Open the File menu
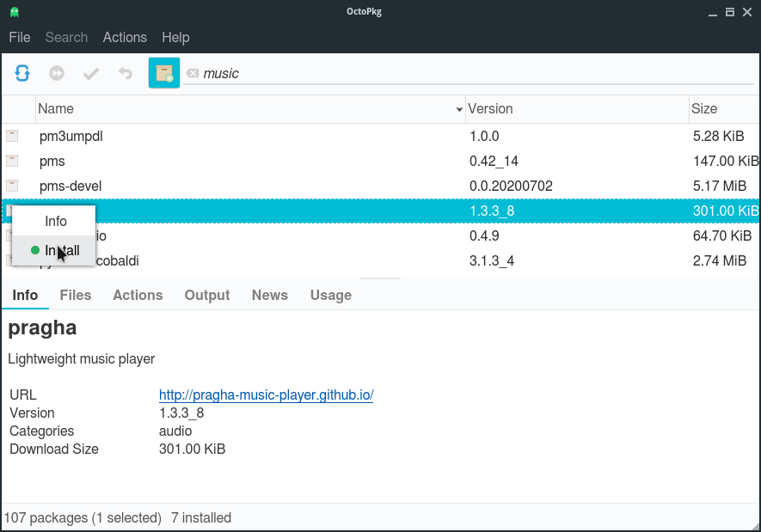Image resolution: width=761 pixels, height=532 pixels. click(20, 37)
